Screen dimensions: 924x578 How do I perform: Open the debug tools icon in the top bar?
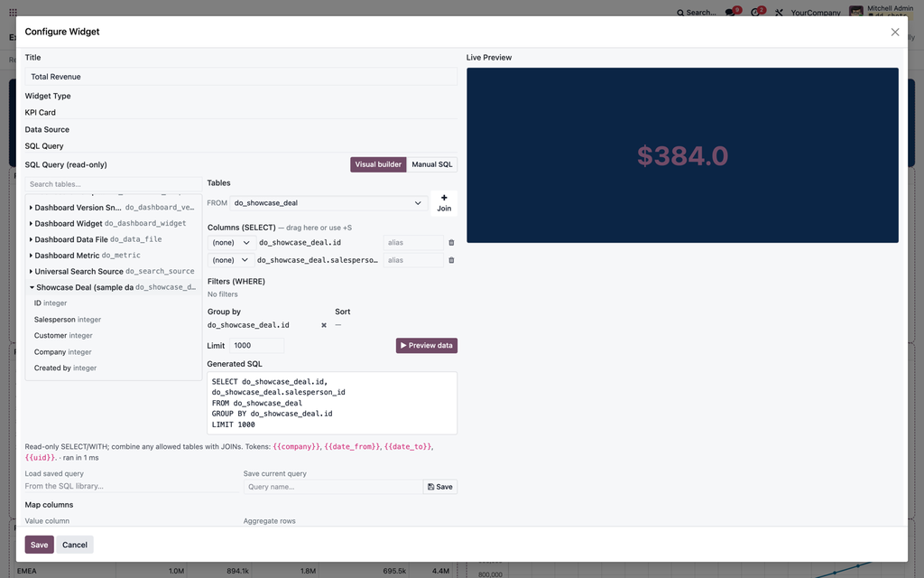coord(779,13)
